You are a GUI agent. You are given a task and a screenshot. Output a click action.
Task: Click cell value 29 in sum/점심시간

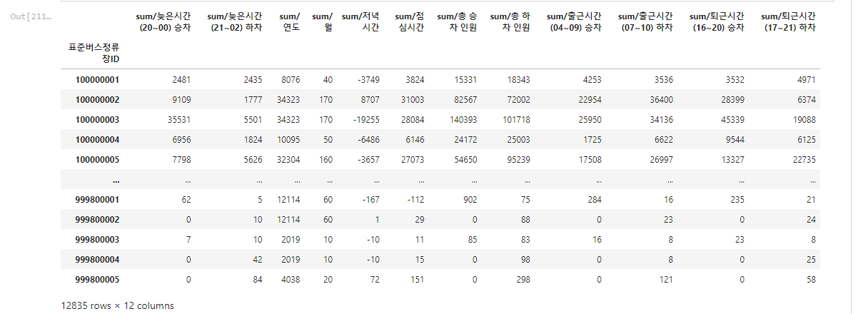(x=420, y=219)
